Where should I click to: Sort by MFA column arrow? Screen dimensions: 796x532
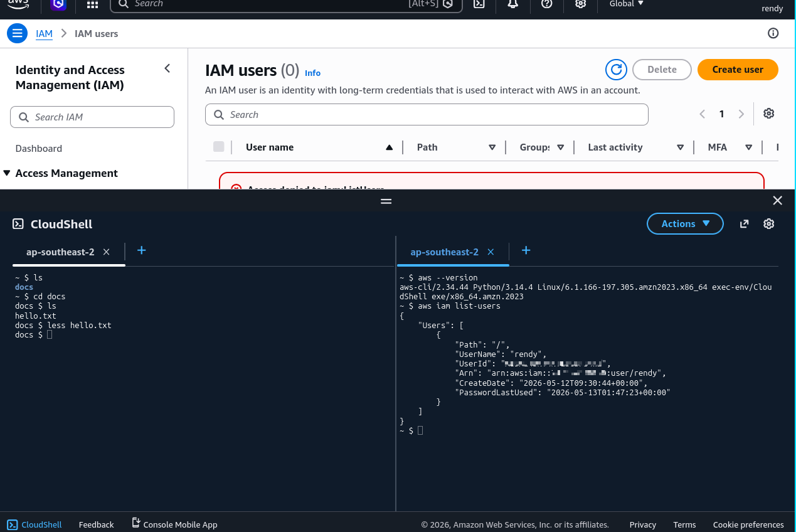point(749,147)
